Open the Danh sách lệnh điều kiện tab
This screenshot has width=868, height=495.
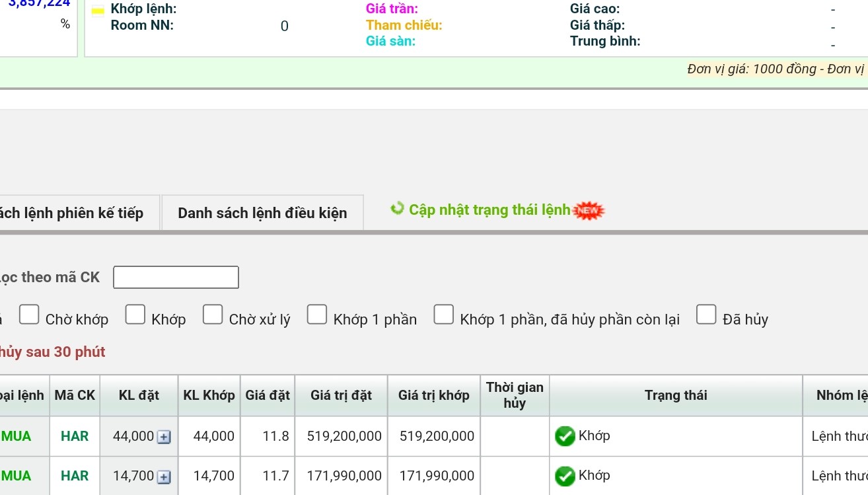point(262,213)
